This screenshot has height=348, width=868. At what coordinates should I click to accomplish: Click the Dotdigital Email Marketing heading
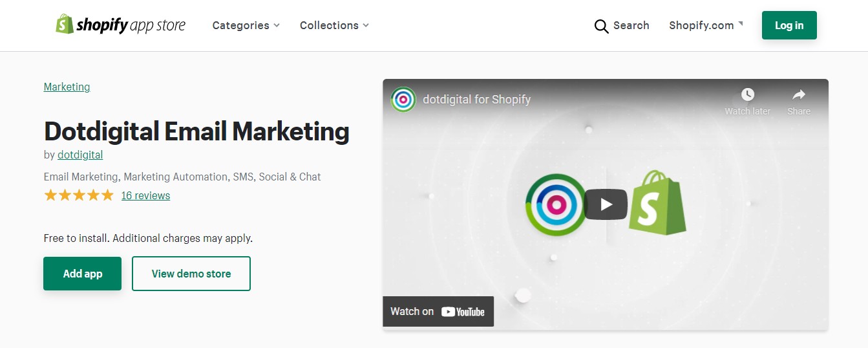pyautogui.click(x=196, y=131)
